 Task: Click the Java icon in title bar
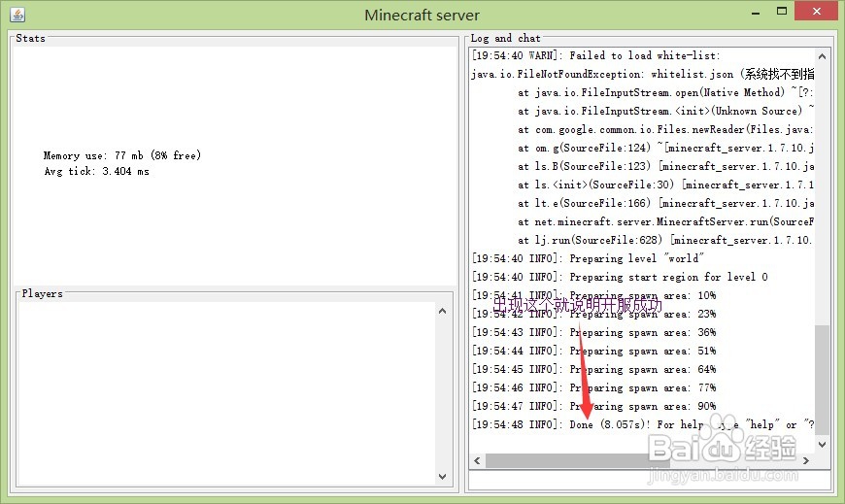click(x=17, y=15)
